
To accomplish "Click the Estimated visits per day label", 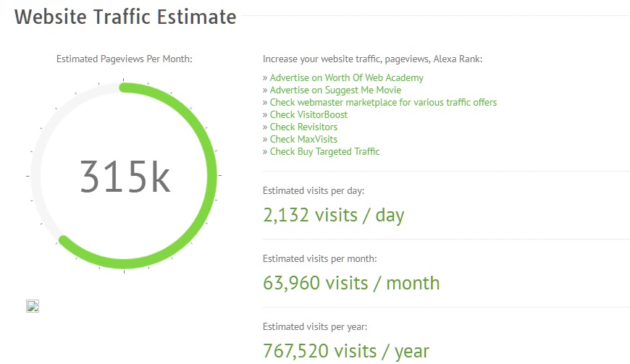I will coord(314,190).
